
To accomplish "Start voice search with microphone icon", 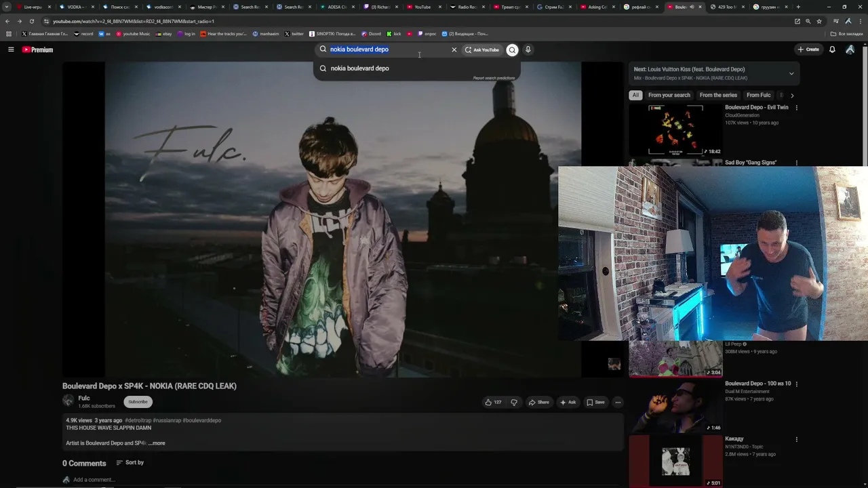I will click(528, 49).
